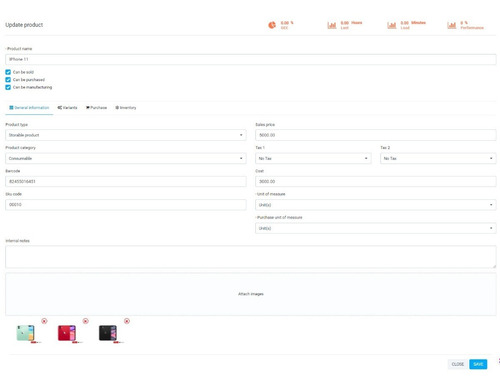Switch to the Inventory tab
Screen dimensions: 500x388
coord(126,108)
